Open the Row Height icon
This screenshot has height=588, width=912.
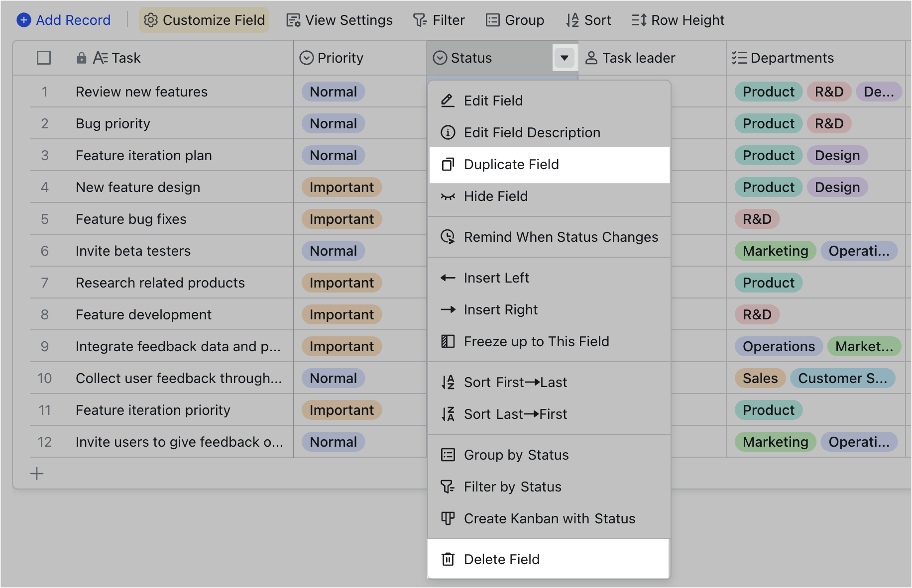pos(638,20)
